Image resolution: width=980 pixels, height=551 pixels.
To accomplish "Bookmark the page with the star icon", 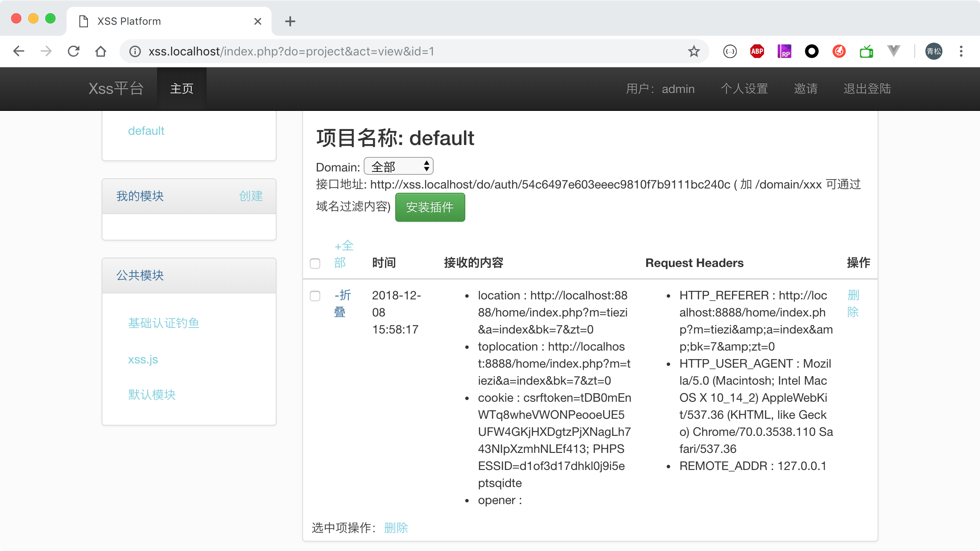I will tap(694, 51).
